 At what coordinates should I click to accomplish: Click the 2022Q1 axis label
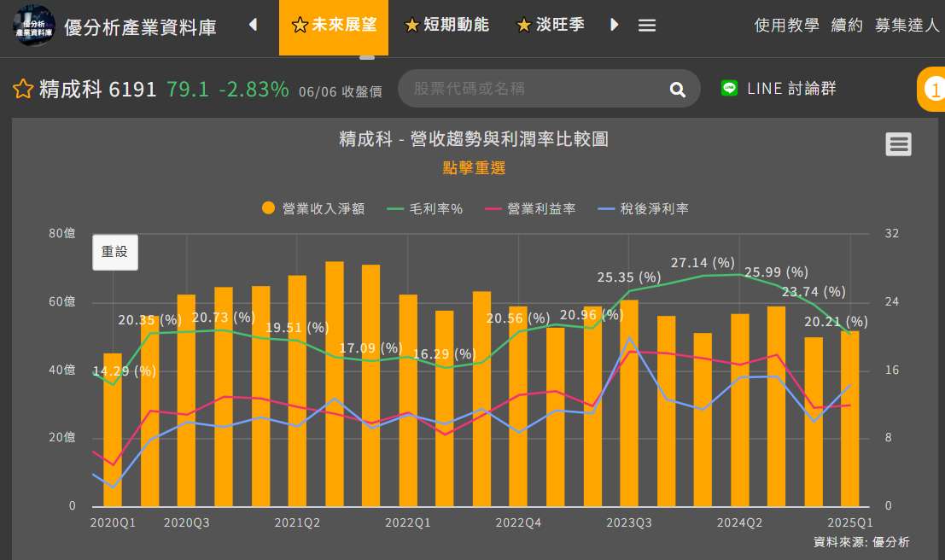point(408,522)
